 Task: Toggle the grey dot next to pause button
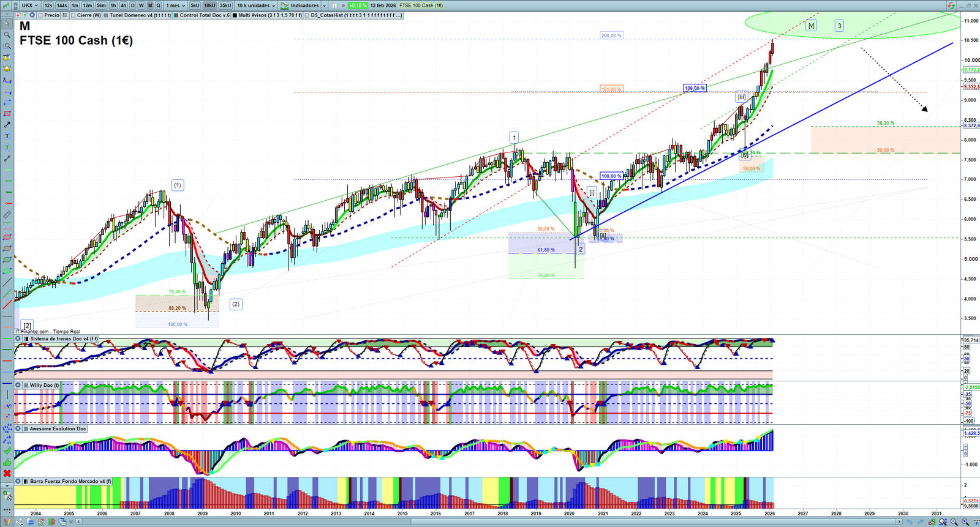343,6
